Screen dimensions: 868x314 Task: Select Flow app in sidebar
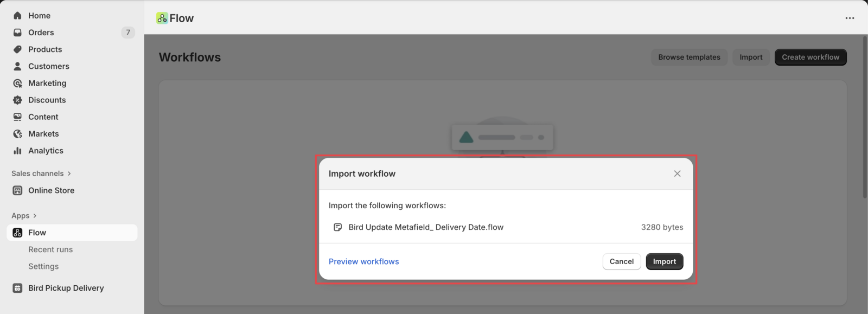click(x=72, y=233)
